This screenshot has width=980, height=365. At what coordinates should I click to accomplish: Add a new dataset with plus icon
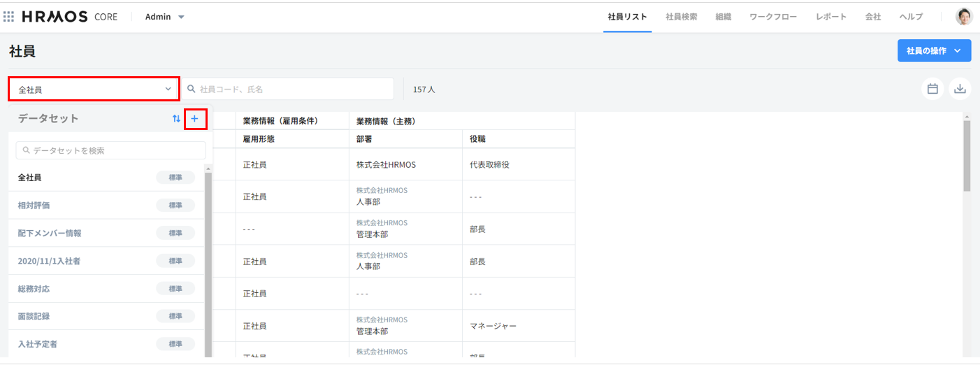click(x=195, y=119)
